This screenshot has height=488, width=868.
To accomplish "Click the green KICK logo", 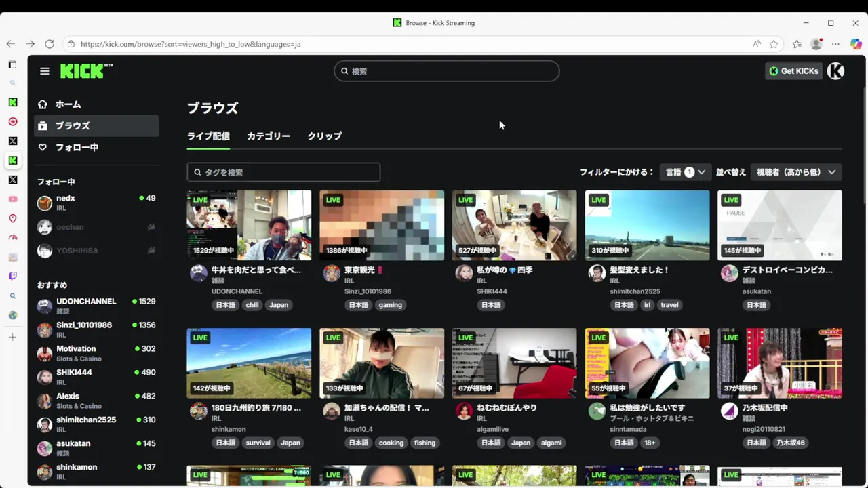I will pyautogui.click(x=86, y=70).
